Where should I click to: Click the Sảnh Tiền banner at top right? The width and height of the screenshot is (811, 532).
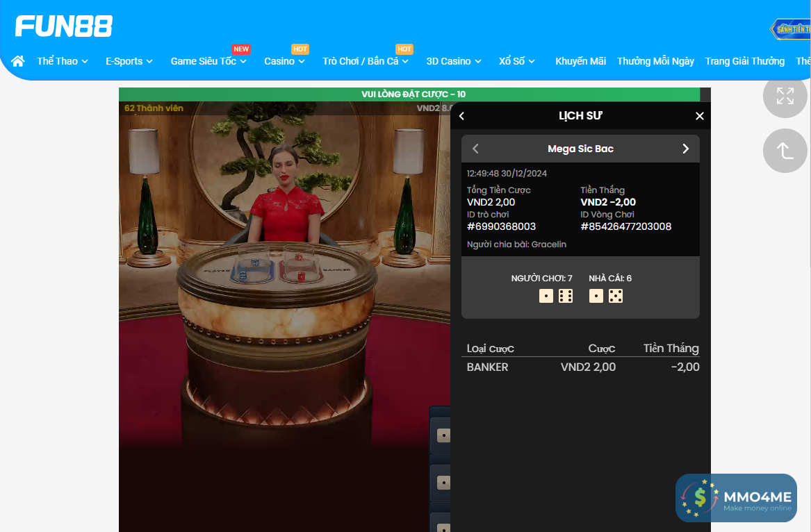click(790, 29)
